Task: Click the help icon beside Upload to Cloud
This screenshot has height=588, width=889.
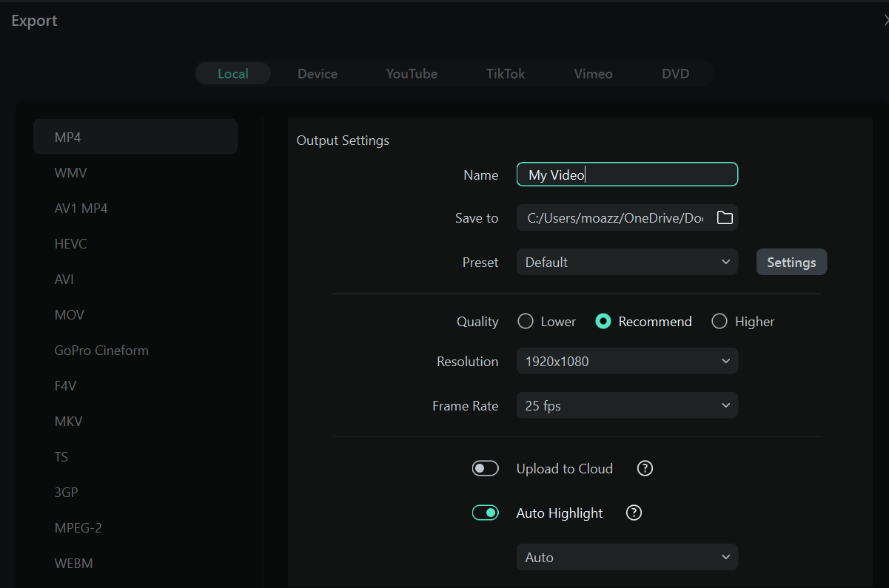Action: [x=645, y=468]
